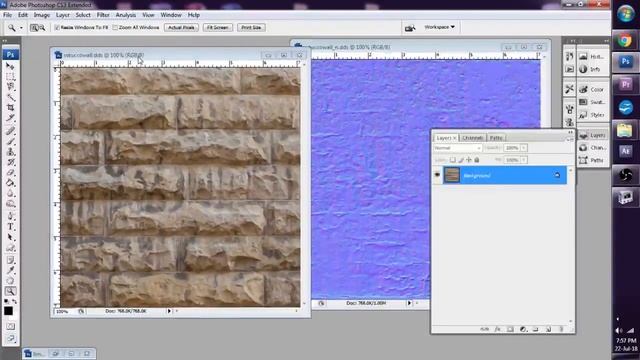Open the Normal blend mode dropdown
The image size is (640, 360).
pos(458,148)
